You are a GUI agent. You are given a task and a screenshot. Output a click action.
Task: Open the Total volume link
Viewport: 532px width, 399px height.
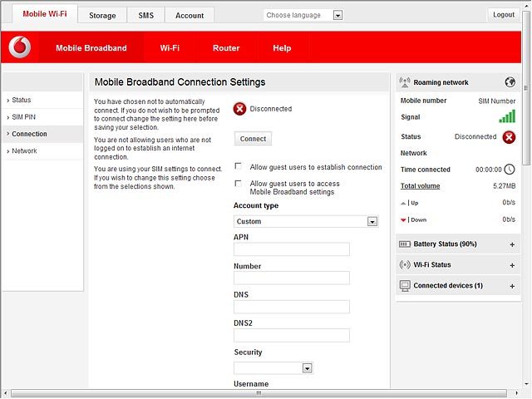click(420, 186)
